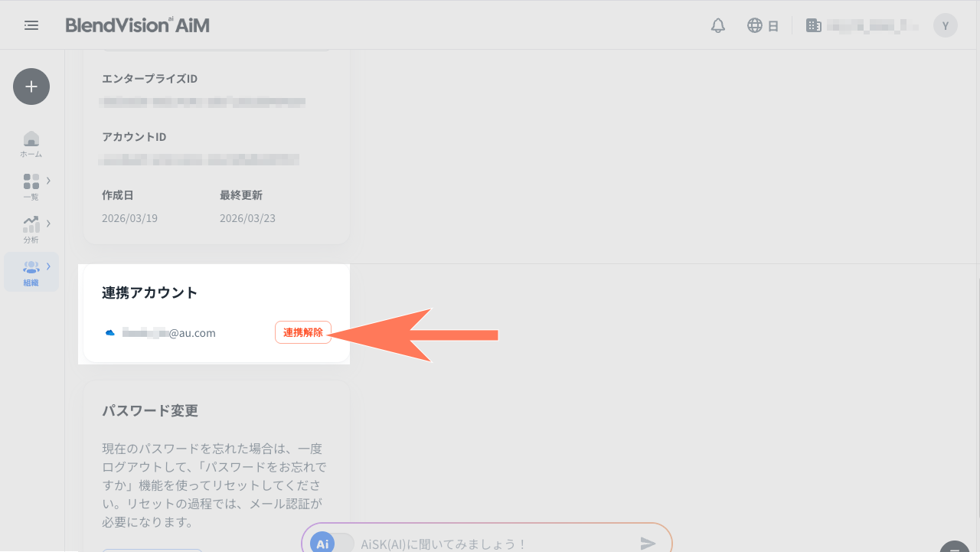Open the notifications bell
980x552 pixels.
(x=718, y=25)
